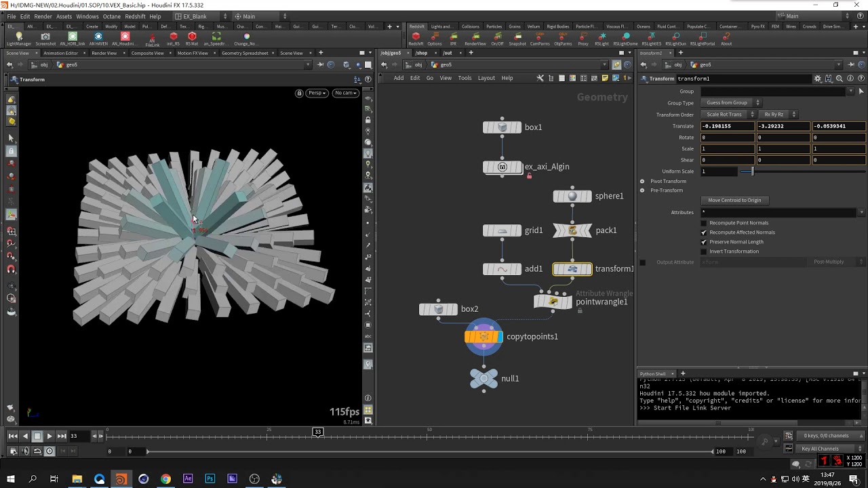This screenshot has width=868, height=488.
Task: Enable Invert Transformation checkbox
Action: (703, 251)
